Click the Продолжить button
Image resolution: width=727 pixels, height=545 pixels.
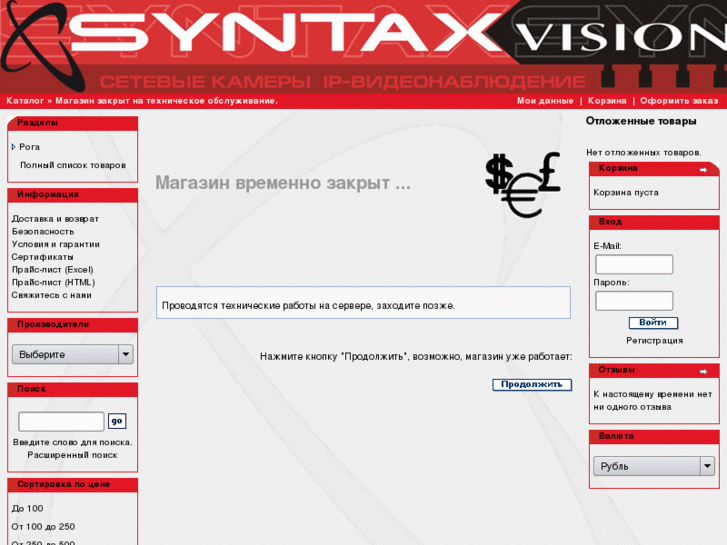coord(532,385)
